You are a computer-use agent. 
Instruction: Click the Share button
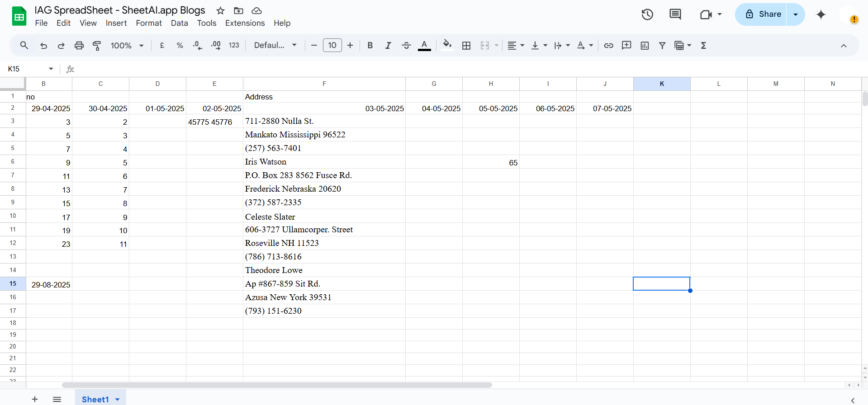(x=762, y=14)
